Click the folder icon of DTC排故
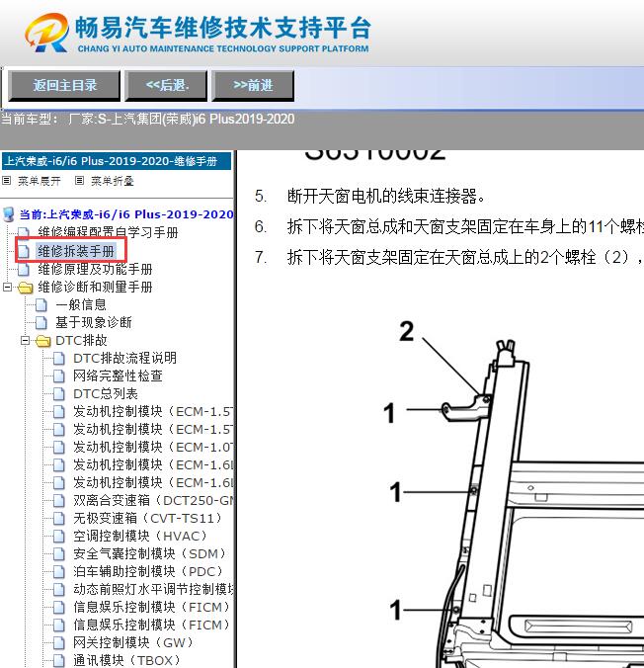The width and height of the screenshot is (644, 668). coord(43,341)
